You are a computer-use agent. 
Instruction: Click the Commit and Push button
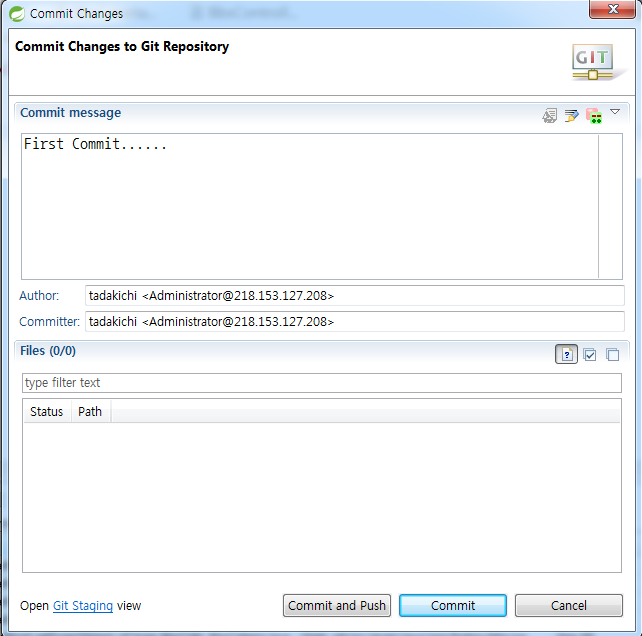pyautogui.click(x=337, y=605)
